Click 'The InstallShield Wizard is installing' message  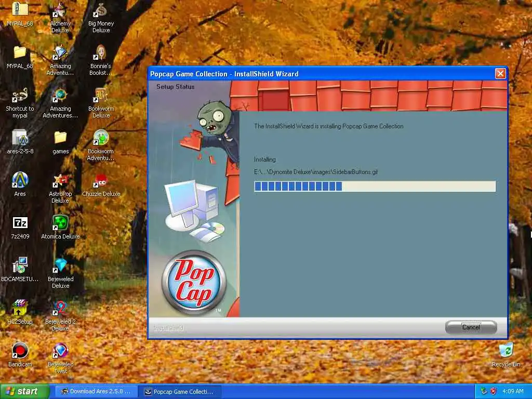click(x=328, y=126)
